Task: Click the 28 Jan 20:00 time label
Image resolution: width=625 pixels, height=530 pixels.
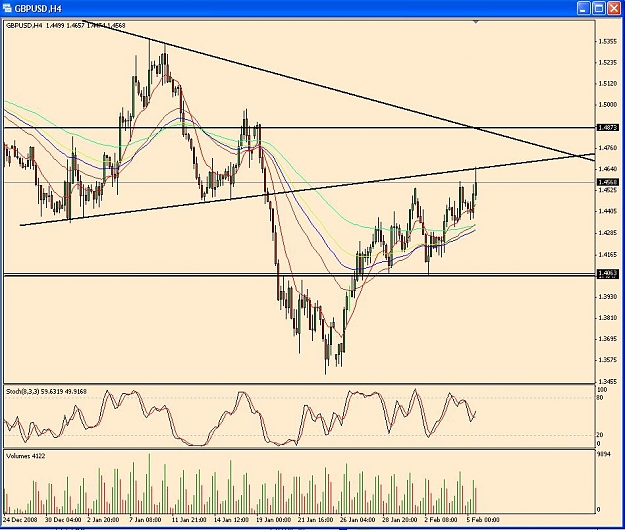Action: pyautogui.click(x=400, y=520)
